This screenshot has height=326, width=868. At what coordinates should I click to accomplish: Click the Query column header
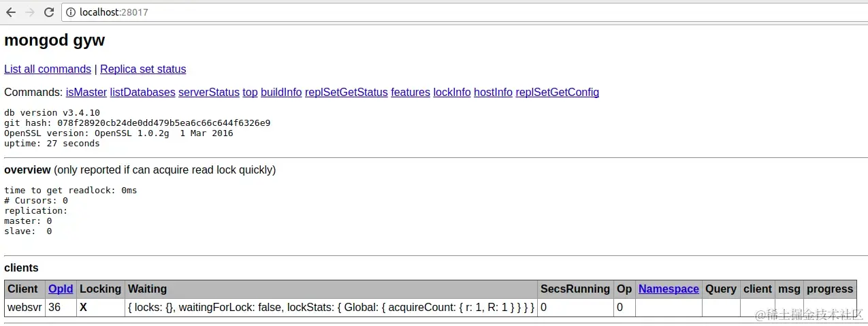pos(721,289)
